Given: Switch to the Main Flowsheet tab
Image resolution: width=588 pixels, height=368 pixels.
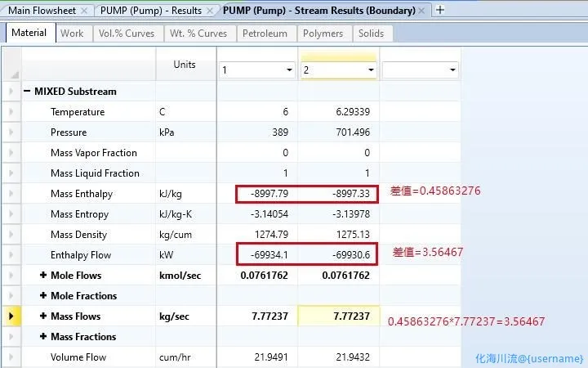Looking at the screenshot, I should (x=41, y=10).
